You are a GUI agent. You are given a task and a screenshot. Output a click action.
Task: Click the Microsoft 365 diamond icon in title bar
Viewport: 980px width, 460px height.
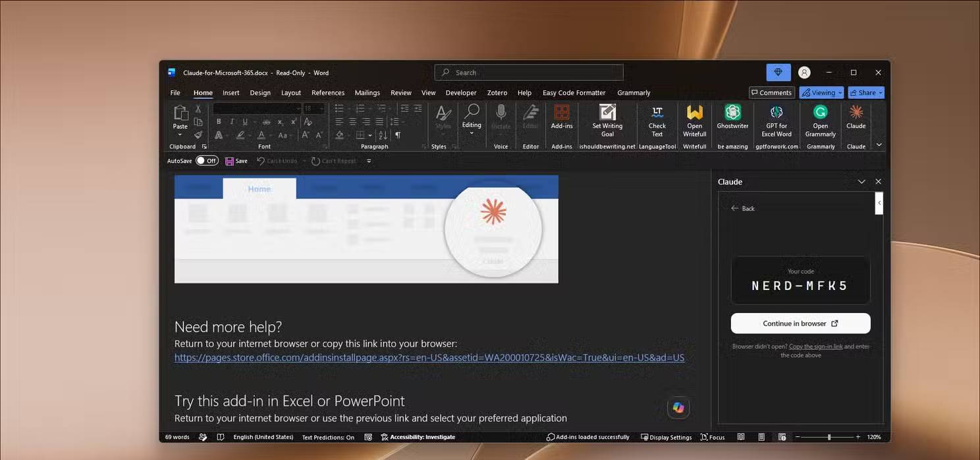tap(778, 72)
